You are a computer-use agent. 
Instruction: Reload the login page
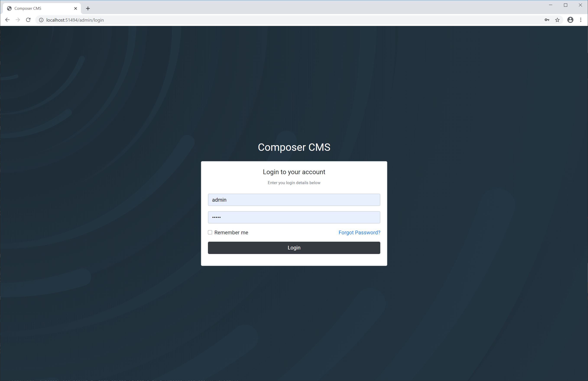[28, 20]
